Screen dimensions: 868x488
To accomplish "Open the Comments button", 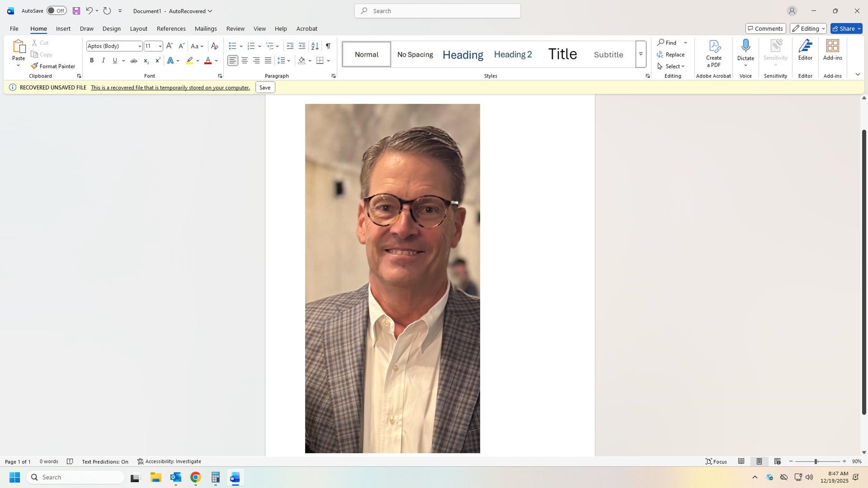I will coord(765,28).
